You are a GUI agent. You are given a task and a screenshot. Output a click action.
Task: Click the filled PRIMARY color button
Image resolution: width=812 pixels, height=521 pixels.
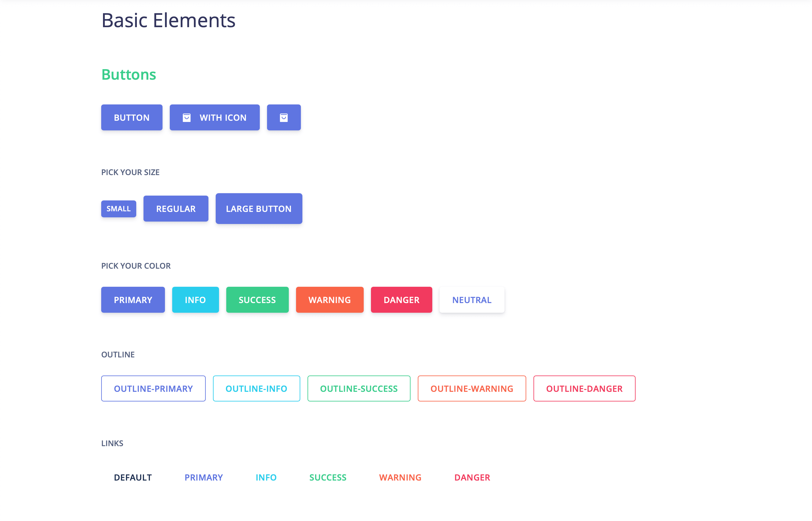[133, 300]
